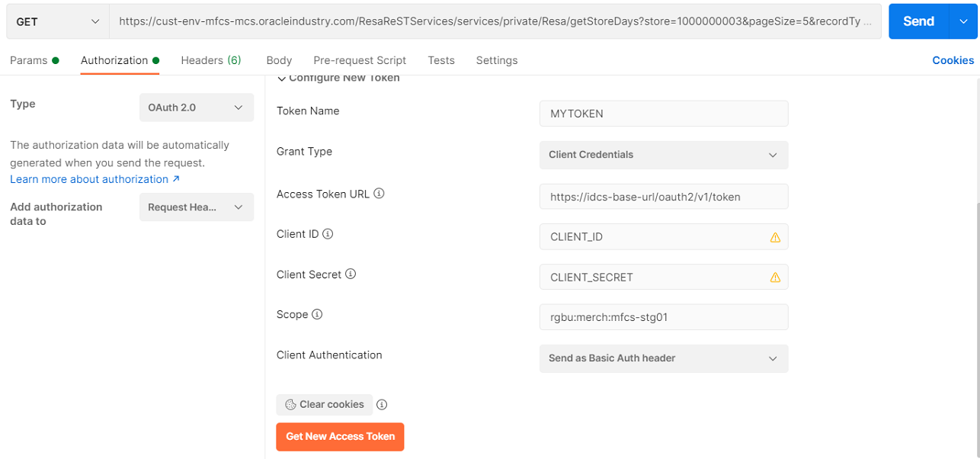
Task: Click the warning triangle in Client ID field
Action: (x=775, y=237)
